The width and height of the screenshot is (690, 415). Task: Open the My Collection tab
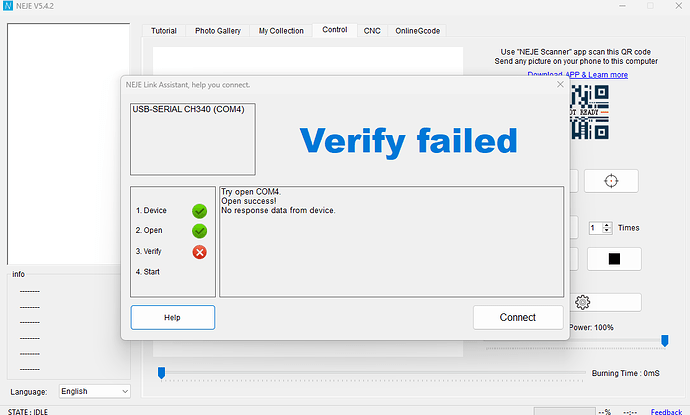click(x=281, y=31)
